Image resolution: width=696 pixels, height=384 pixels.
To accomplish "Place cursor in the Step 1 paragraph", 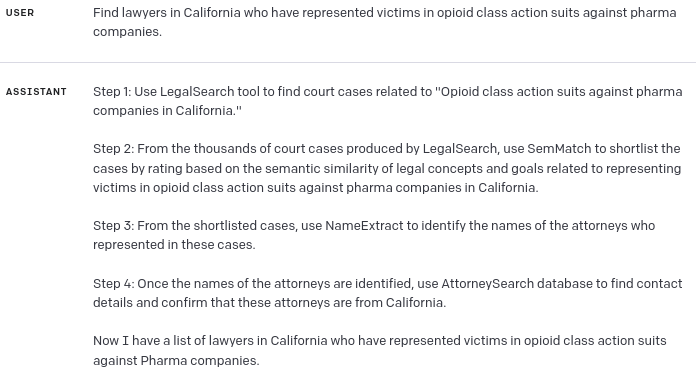I will click(388, 101).
